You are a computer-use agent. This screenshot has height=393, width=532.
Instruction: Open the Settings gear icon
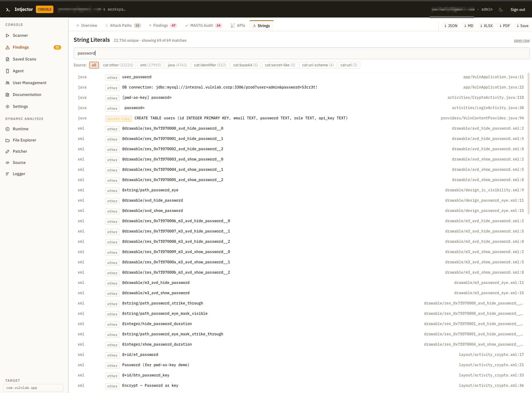pyautogui.click(x=7, y=107)
